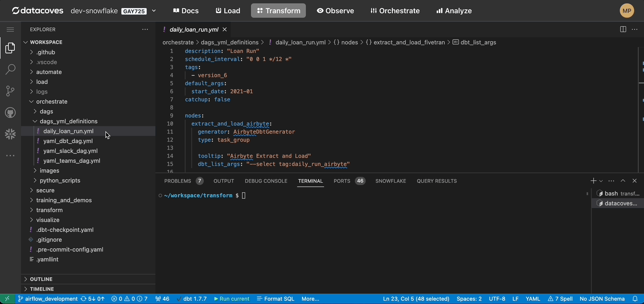Image resolution: width=644 pixels, height=304 pixels.
Task: Go to the Docs section
Action: click(x=186, y=11)
